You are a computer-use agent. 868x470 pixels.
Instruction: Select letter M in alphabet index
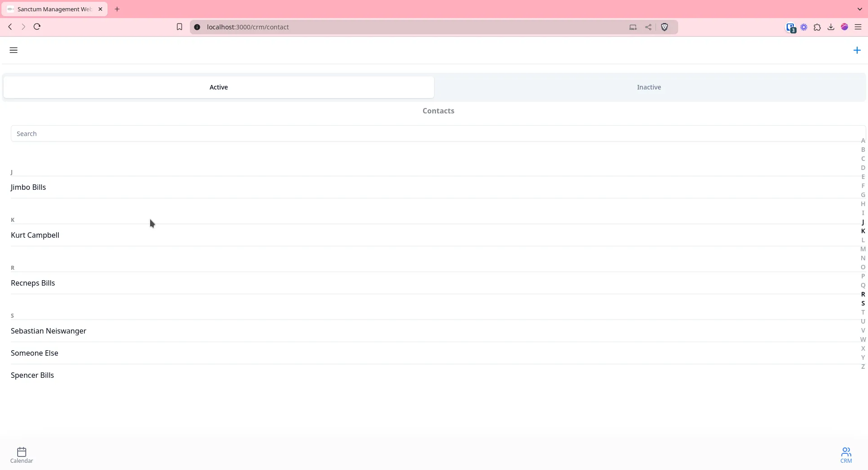tap(863, 249)
